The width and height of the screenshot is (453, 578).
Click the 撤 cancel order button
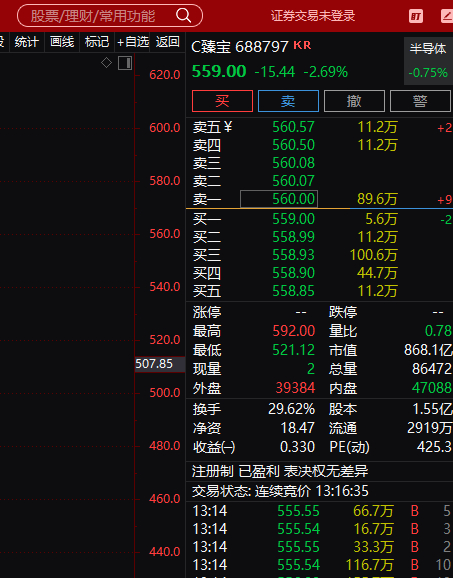(354, 101)
